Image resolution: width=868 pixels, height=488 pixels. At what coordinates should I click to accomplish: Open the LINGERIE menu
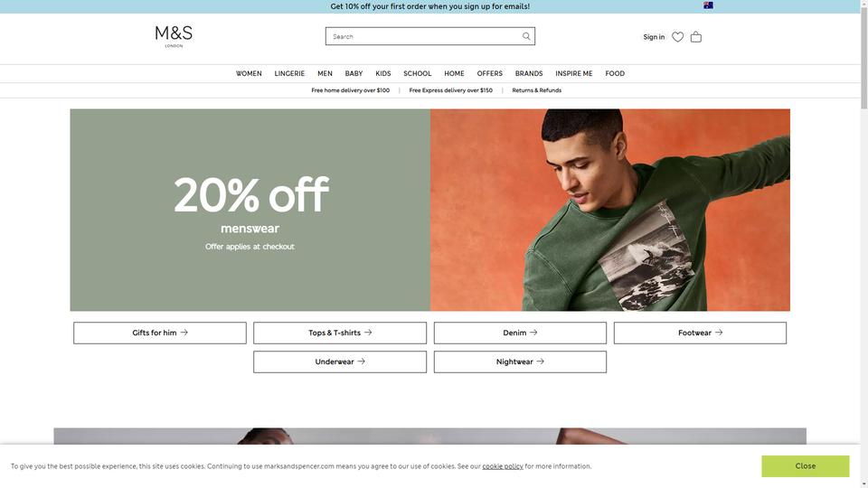[289, 73]
